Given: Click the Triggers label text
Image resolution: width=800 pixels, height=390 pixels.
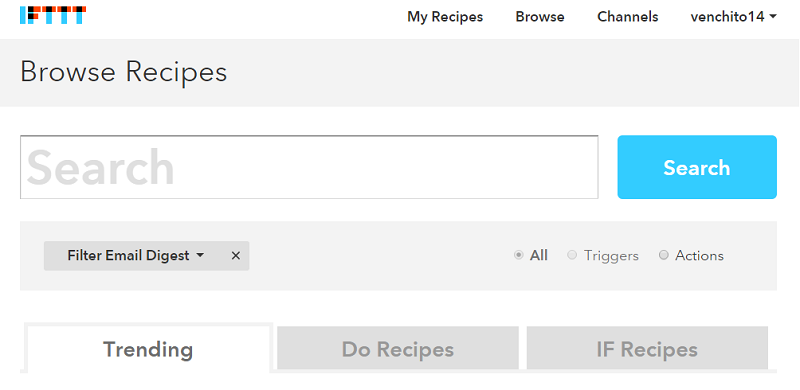Looking at the screenshot, I should point(611,255).
